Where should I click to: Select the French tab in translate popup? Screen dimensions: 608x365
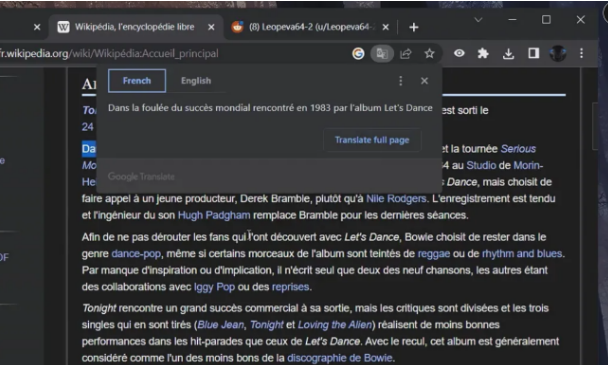[x=137, y=81]
